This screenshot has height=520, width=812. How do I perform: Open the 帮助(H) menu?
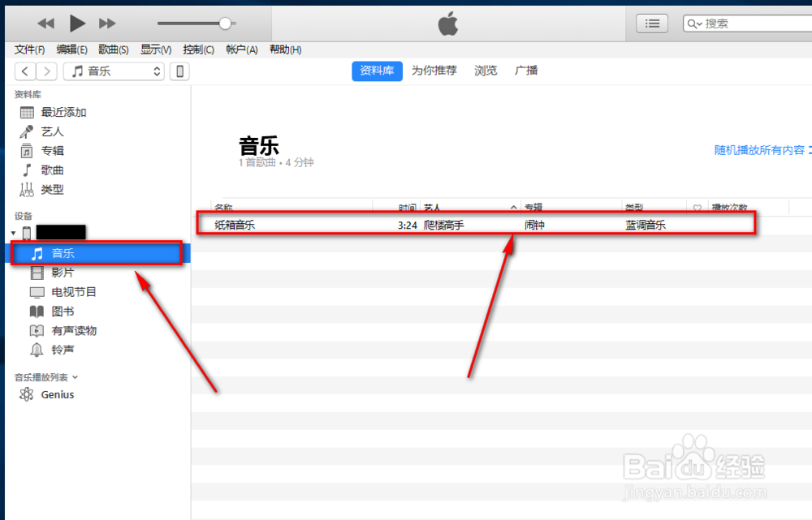pyautogui.click(x=285, y=49)
